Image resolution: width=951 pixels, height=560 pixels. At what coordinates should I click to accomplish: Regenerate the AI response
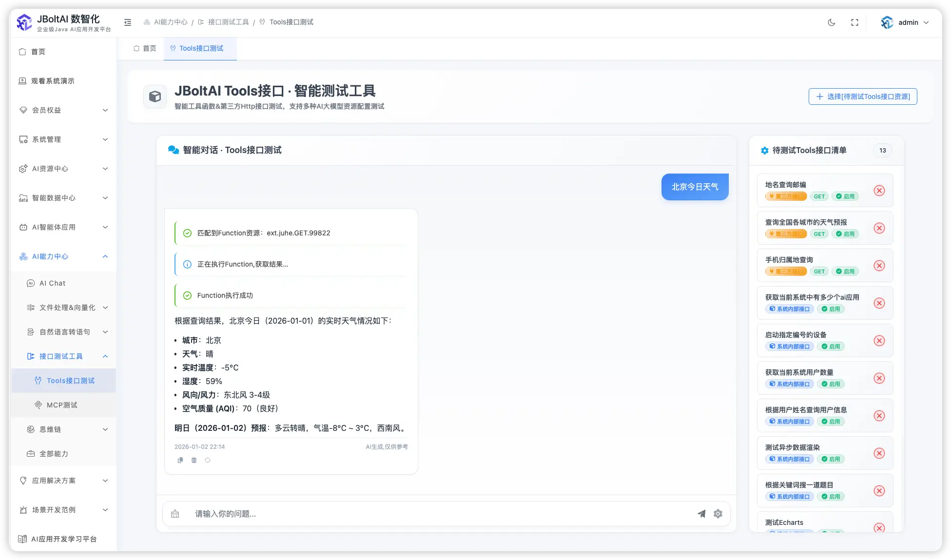click(x=208, y=460)
